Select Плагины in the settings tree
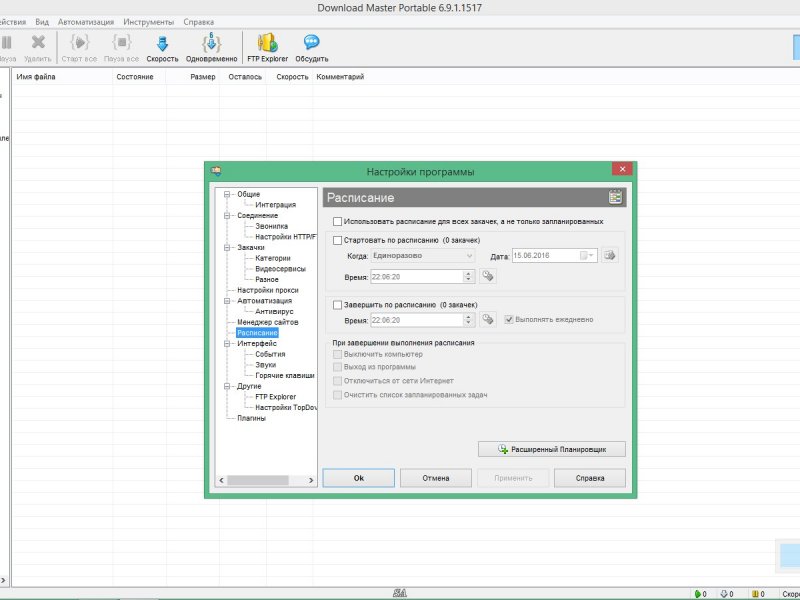The height and width of the screenshot is (600, 800). [x=251, y=418]
